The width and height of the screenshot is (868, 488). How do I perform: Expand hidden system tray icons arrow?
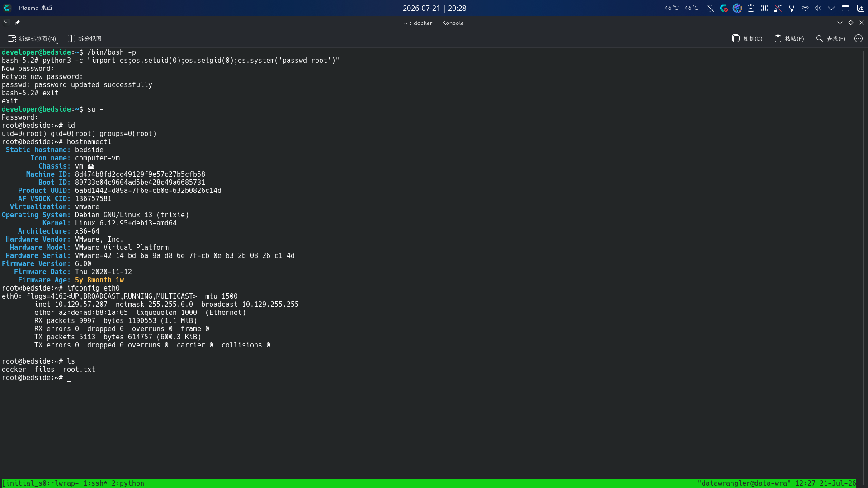(831, 8)
